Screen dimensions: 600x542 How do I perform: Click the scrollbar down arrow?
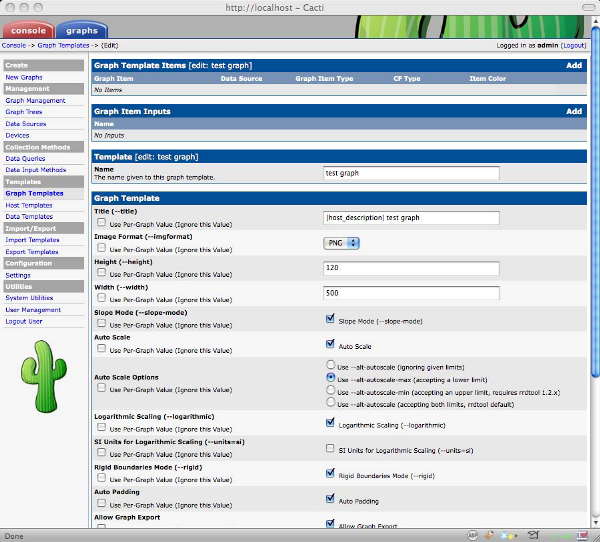595,522
